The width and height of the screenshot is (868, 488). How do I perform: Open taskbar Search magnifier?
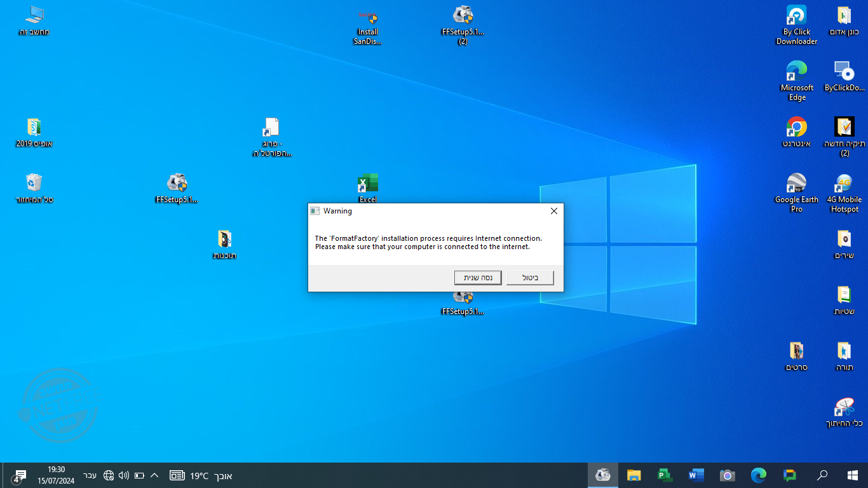click(822, 475)
